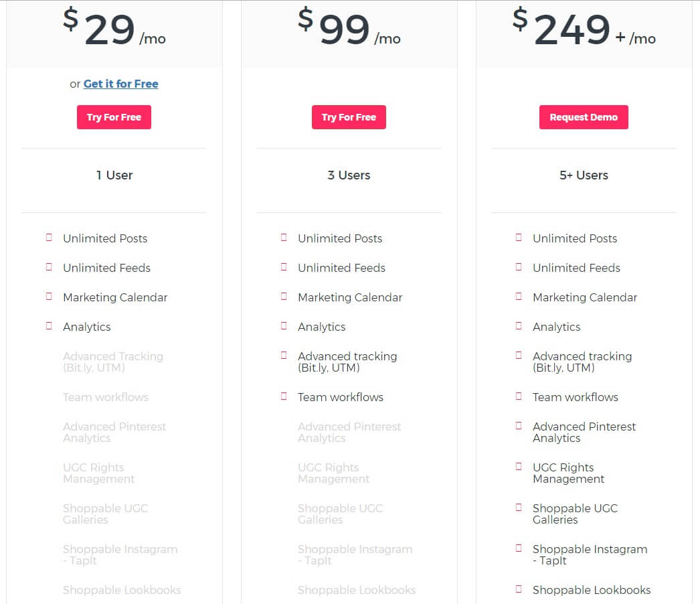Click the icon beside Shoppable Instagram in $249 plan

[x=519, y=548]
